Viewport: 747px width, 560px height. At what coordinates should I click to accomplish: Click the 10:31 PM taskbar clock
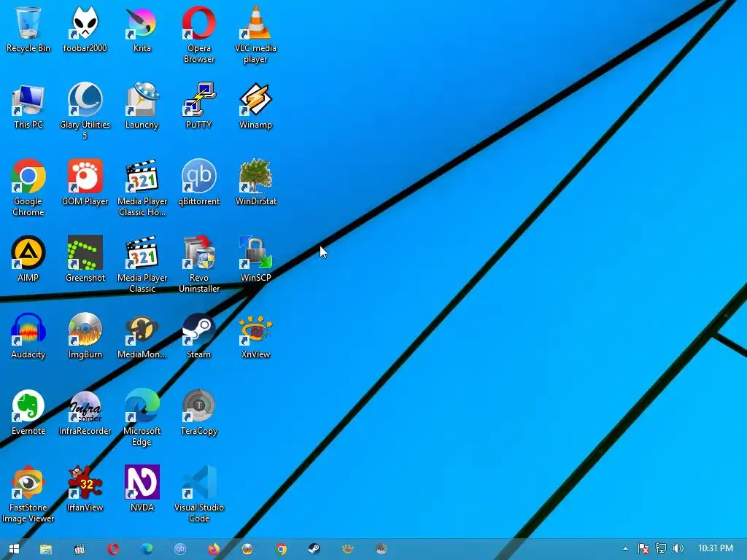click(x=716, y=548)
